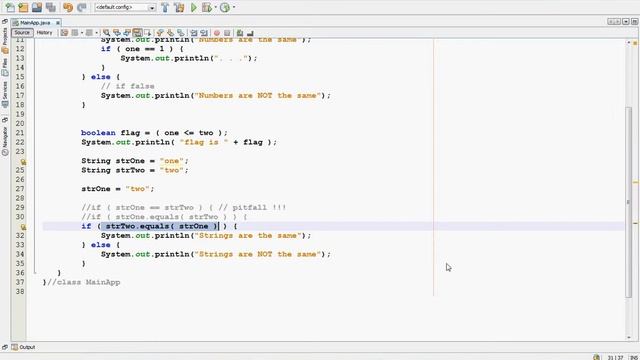Click the comment '//class MainApp'

click(84, 282)
